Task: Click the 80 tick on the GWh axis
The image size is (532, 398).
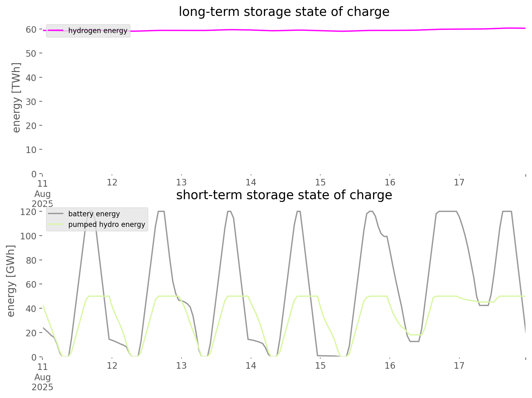Action: point(31,260)
